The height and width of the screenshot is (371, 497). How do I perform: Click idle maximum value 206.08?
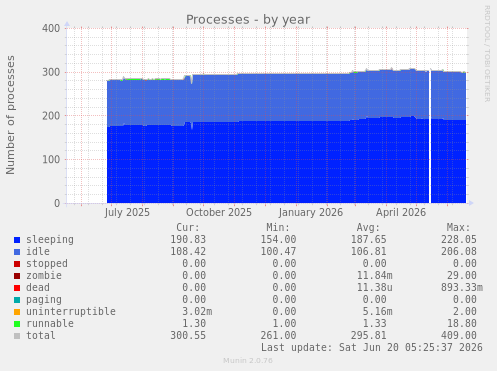tap(459, 251)
